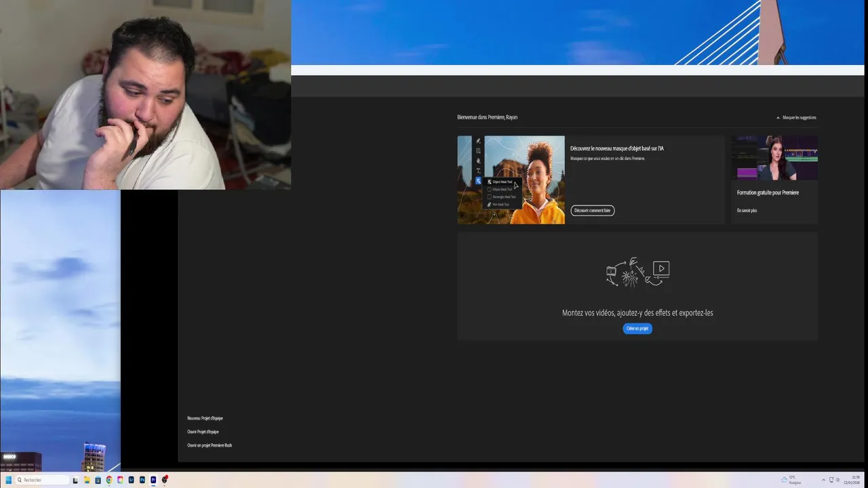Collapse suggestions with 'Masquer les suggestions'
The image size is (868, 488).
click(x=796, y=117)
